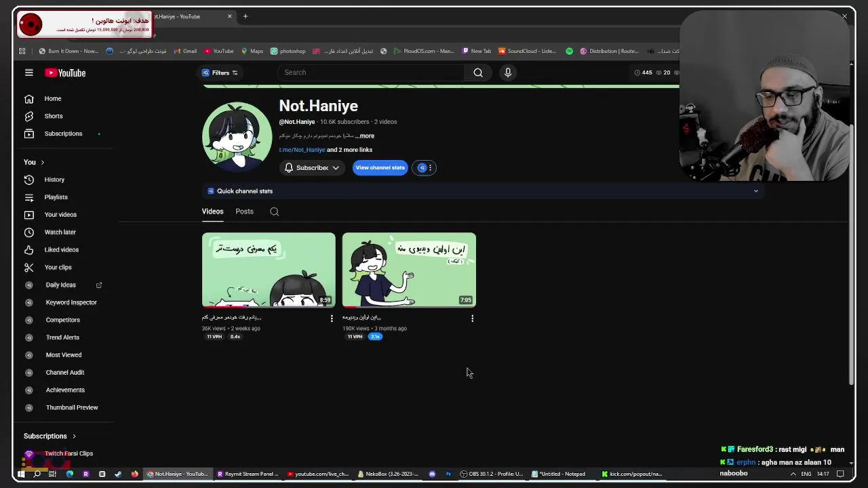
Task: Open Maps bookmark
Action: [x=252, y=51]
